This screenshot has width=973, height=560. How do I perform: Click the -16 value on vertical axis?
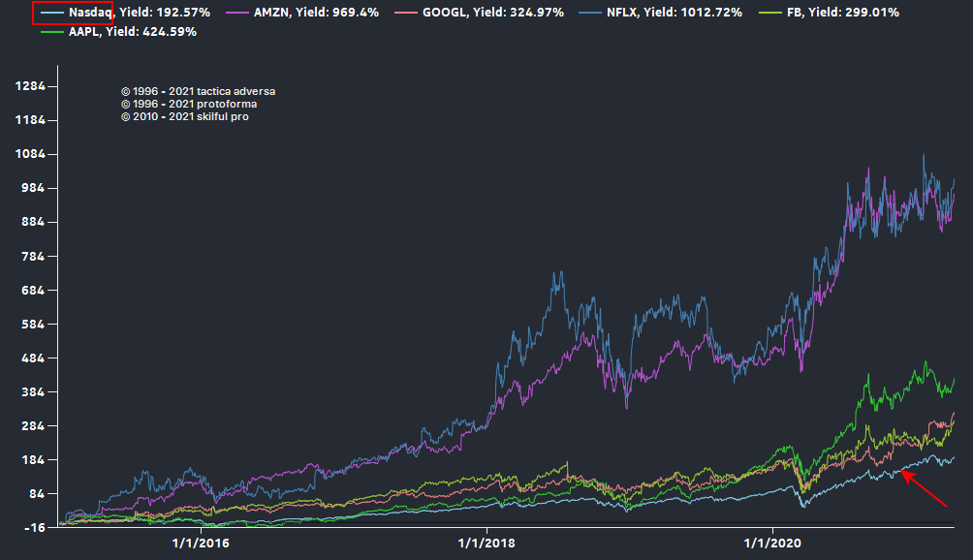click(34, 528)
